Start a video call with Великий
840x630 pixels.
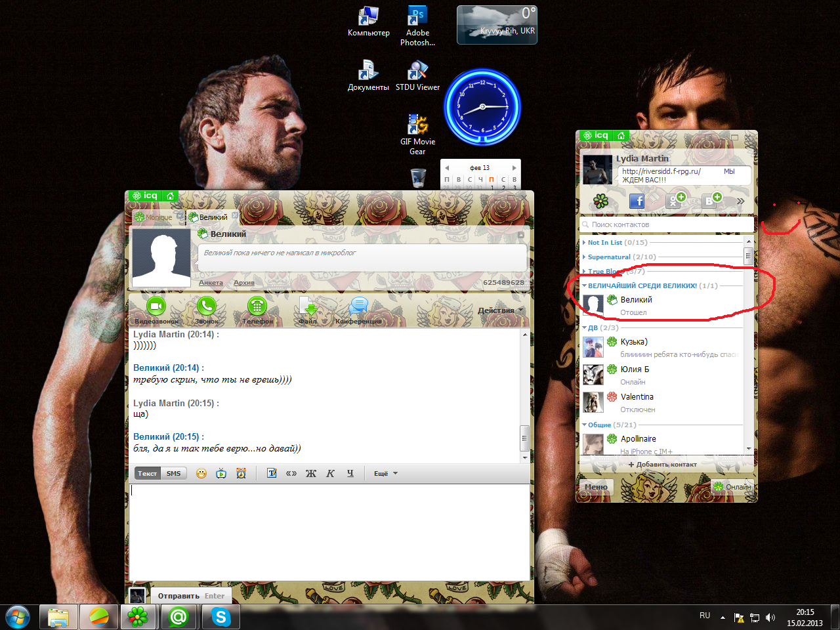coord(156,306)
